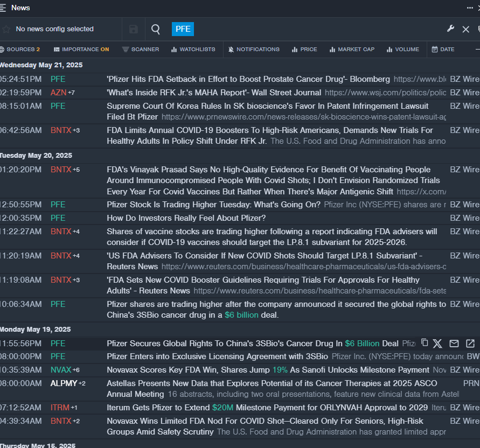Share Pfizer 3SBio story on X

coord(437,344)
